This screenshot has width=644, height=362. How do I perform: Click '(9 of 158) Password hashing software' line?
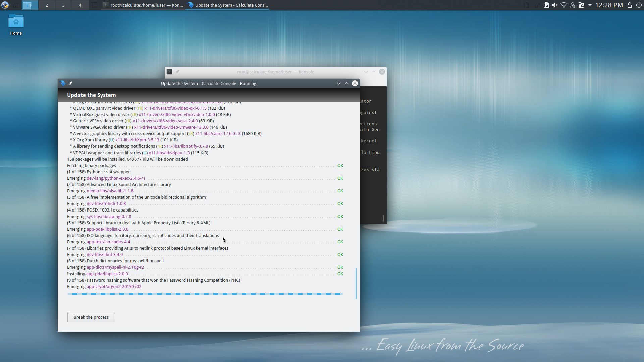pos(154,280)
